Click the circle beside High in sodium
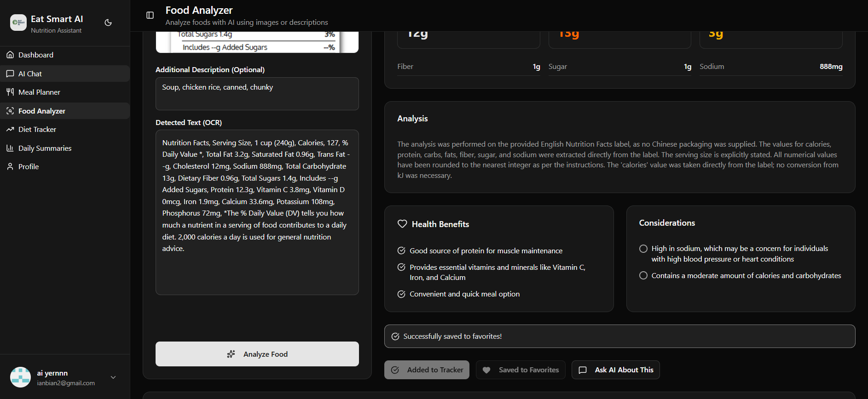Image resolution: width=868 pixels, height=399 pixels. [643, 249]
